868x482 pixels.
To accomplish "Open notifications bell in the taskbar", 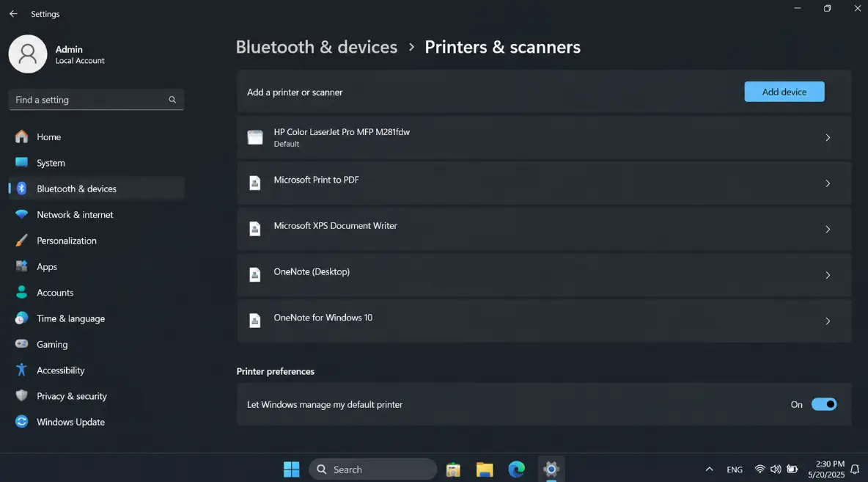I will (855, 470).
